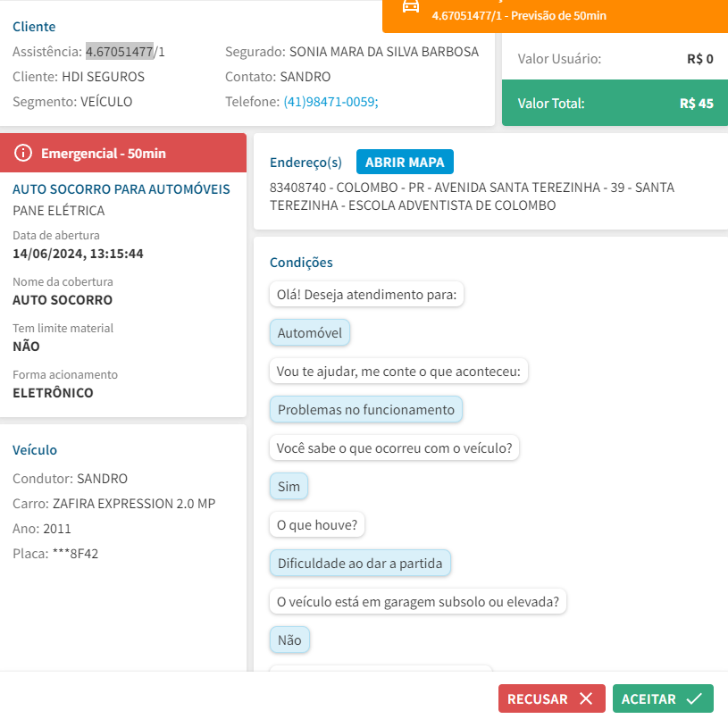Click the car icon in orange banner
This screenshot has height=719, width=728.
pyautogui.click(x=410, y=6)
